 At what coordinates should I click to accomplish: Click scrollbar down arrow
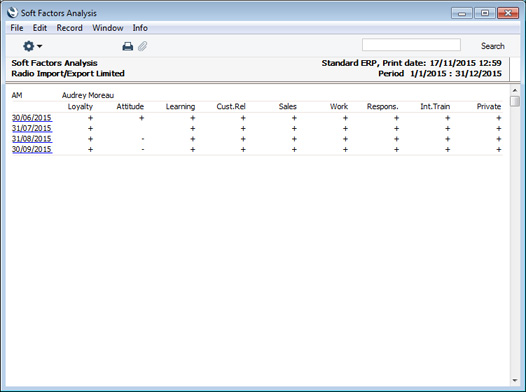pos(515,380)
